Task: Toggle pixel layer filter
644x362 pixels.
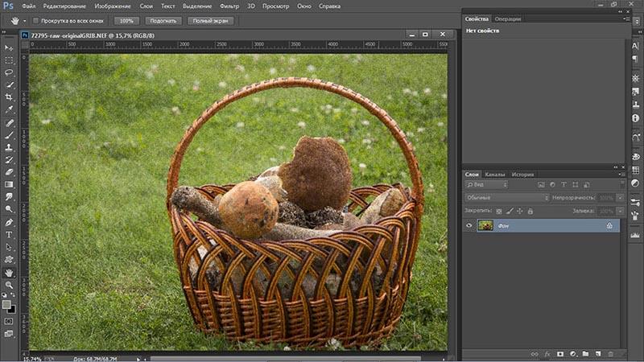Action: click(541, 185)
